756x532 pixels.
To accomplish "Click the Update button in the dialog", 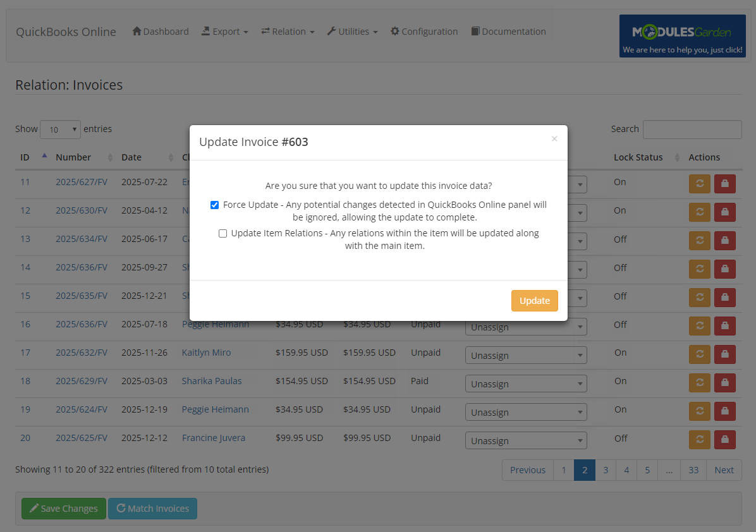I will coord(534,301).
